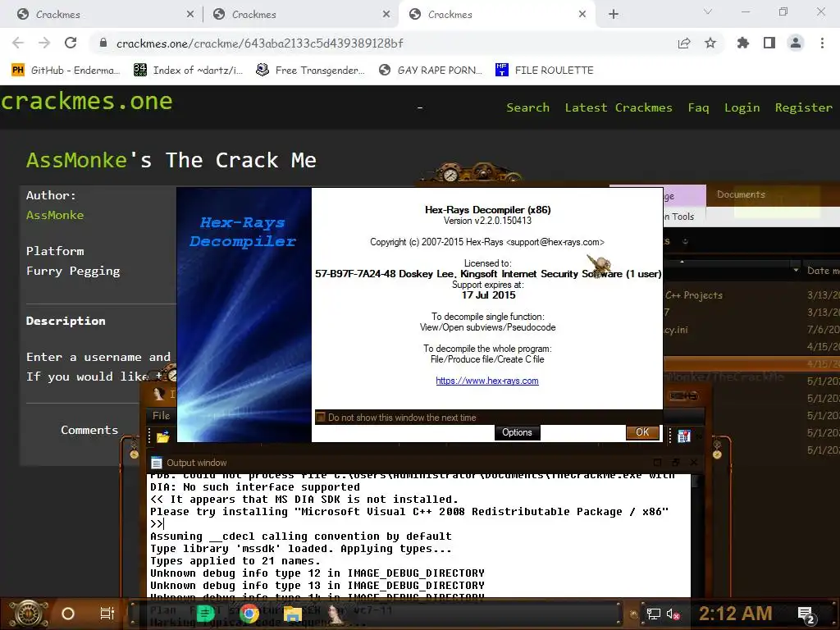Close the Output window panel

(x=694, y=463)
